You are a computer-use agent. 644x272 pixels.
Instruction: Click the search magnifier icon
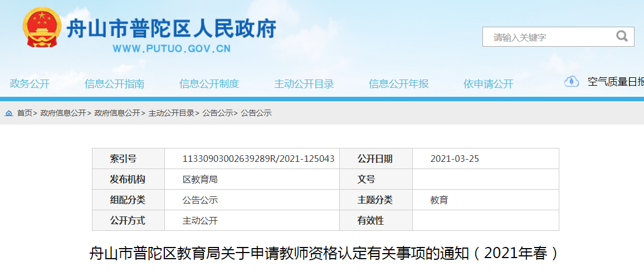coord(622,37)
